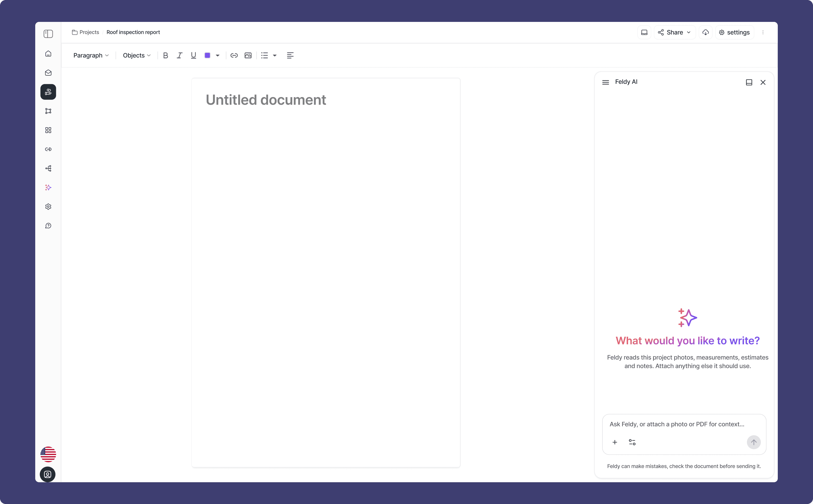Open Feldy prompt options sliders icon
The width and height of the screenshot is (813, 504).
pyautogui.click(x=632, y=442)
